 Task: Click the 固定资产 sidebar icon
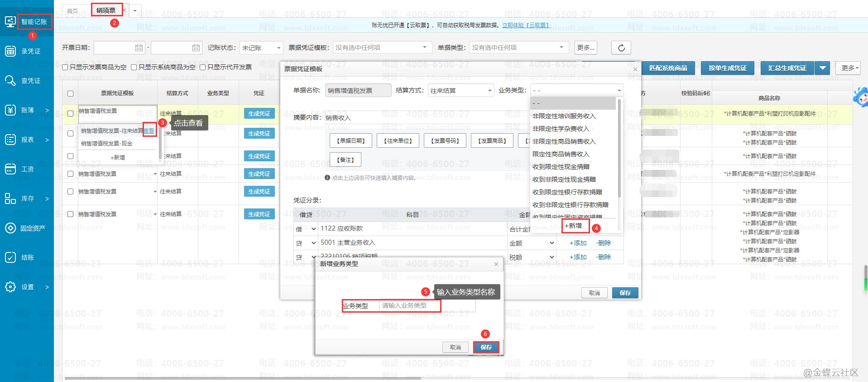click(10, 228)
